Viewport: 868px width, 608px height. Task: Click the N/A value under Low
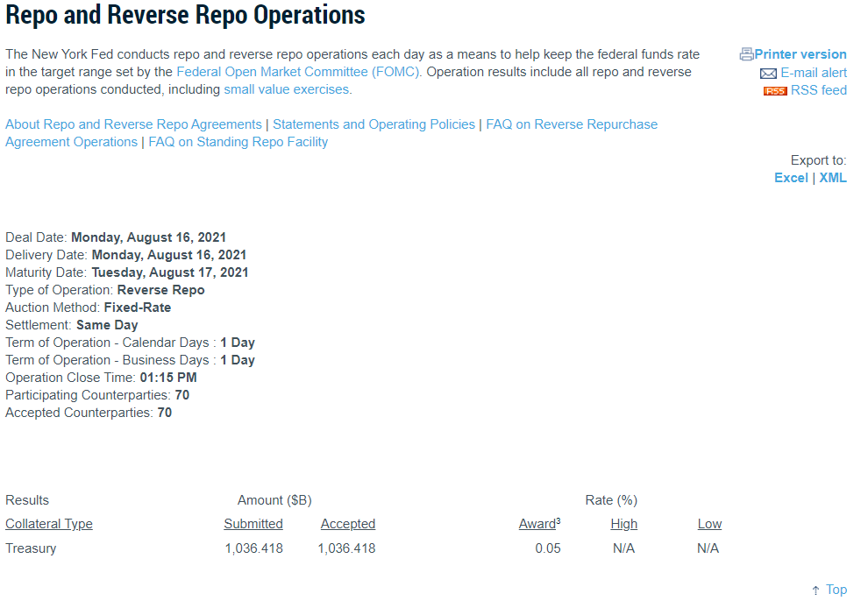point(708,548)
